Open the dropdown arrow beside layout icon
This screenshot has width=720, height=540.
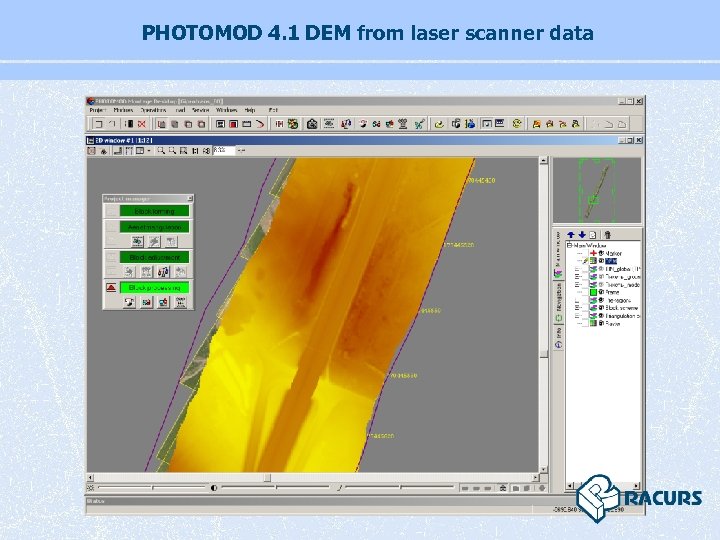149,151
